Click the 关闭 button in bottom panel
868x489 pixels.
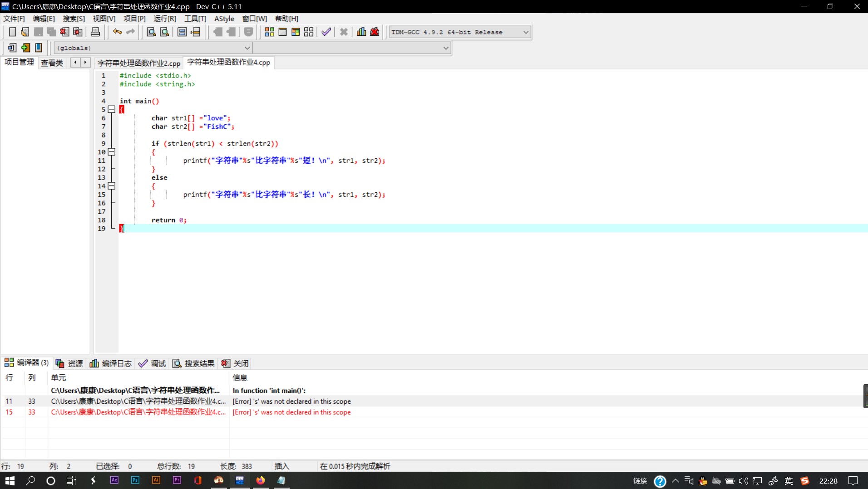235,363
